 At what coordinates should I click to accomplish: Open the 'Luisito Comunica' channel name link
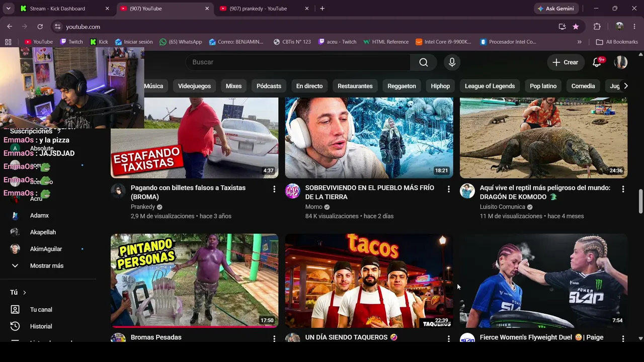502,207
